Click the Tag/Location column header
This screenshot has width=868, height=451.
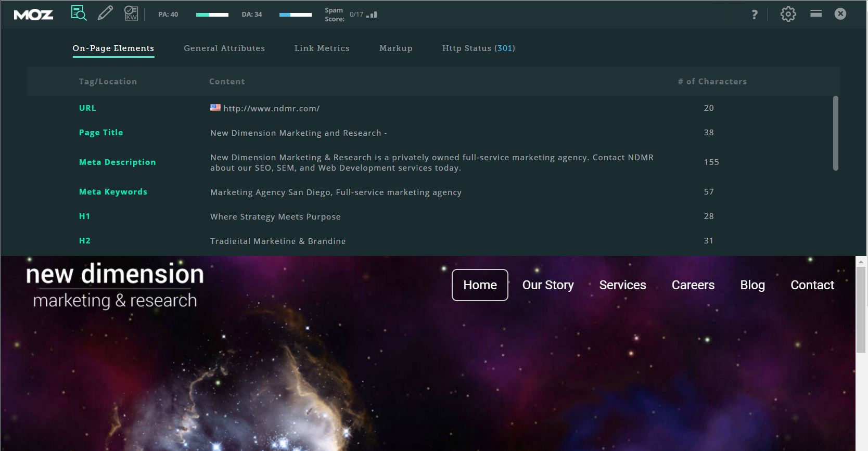click(108, 82)
